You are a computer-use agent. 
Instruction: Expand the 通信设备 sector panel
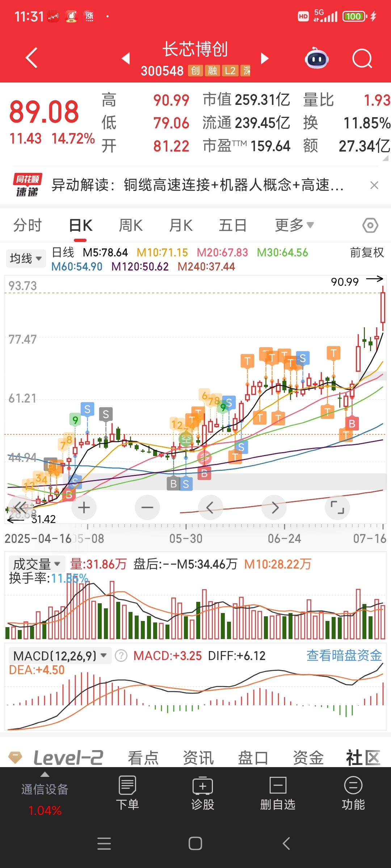click(x=45, y=774)
